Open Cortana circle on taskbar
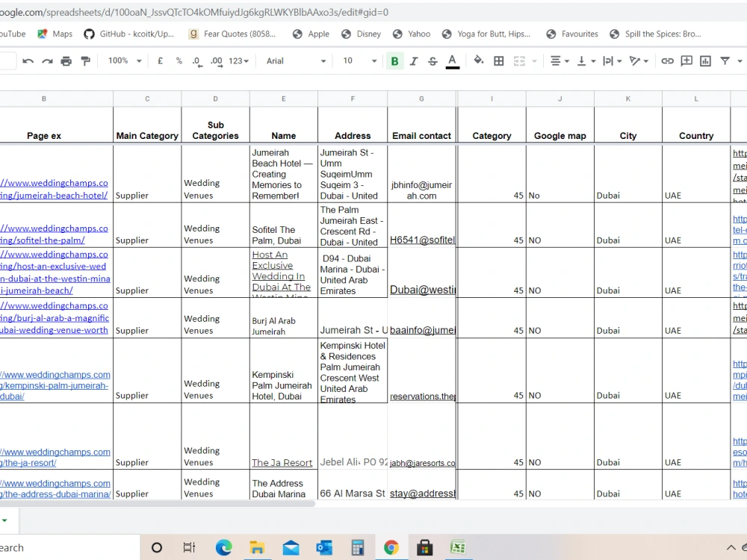This screenshot has height=560, width=747. (156, 547)
